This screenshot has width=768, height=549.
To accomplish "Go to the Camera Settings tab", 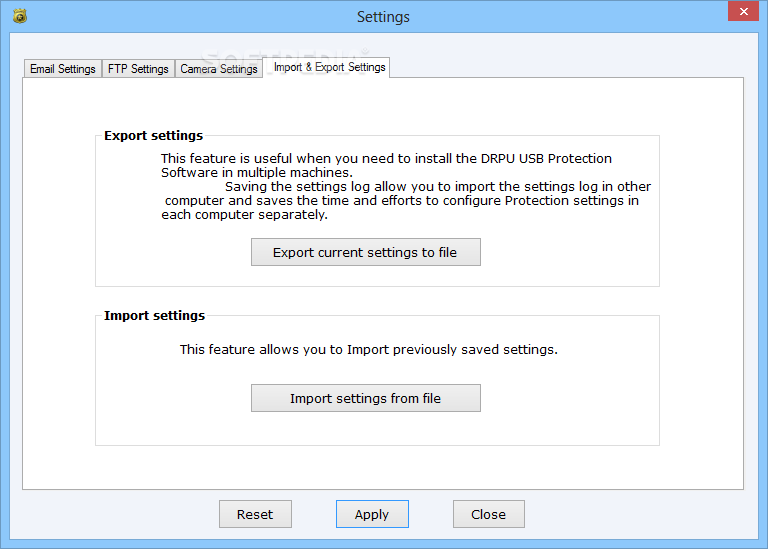I will click(x=218, y=69).
